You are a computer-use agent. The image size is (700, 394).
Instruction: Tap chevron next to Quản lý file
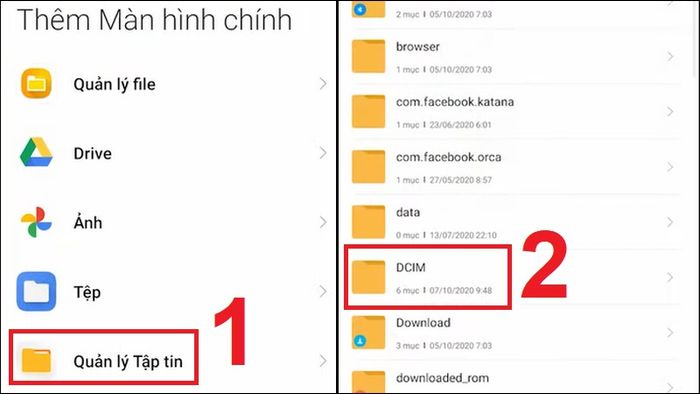tap(323, 83)
